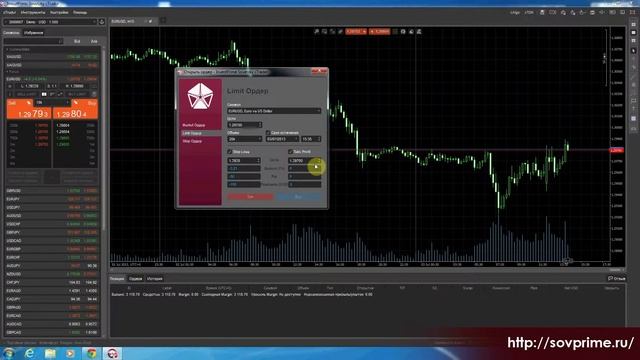This screenshot has height=360, width=640.
Task: Click the blue Buy button in the order dialog
Action: [298, 197]
